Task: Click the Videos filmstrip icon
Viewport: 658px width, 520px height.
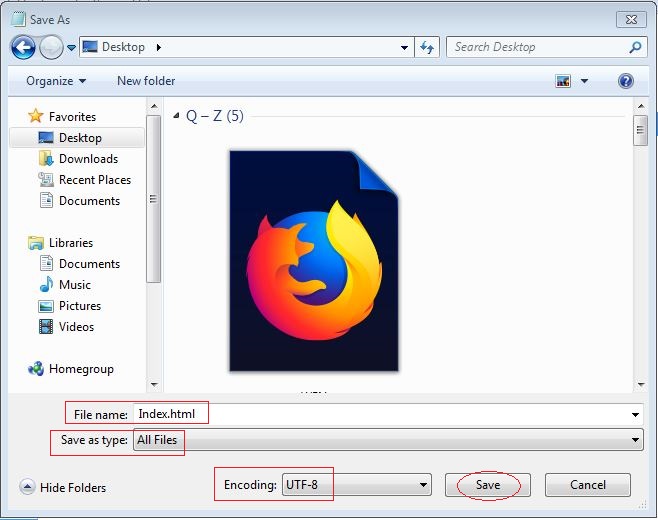Action: coord(46,326)
